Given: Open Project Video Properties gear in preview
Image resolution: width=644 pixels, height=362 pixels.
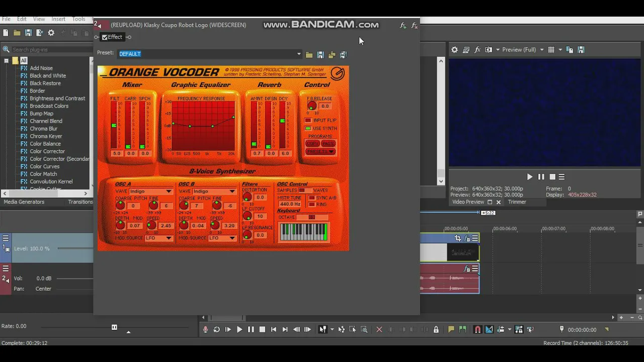Looking at the screenshot, I should coord(454,50).
